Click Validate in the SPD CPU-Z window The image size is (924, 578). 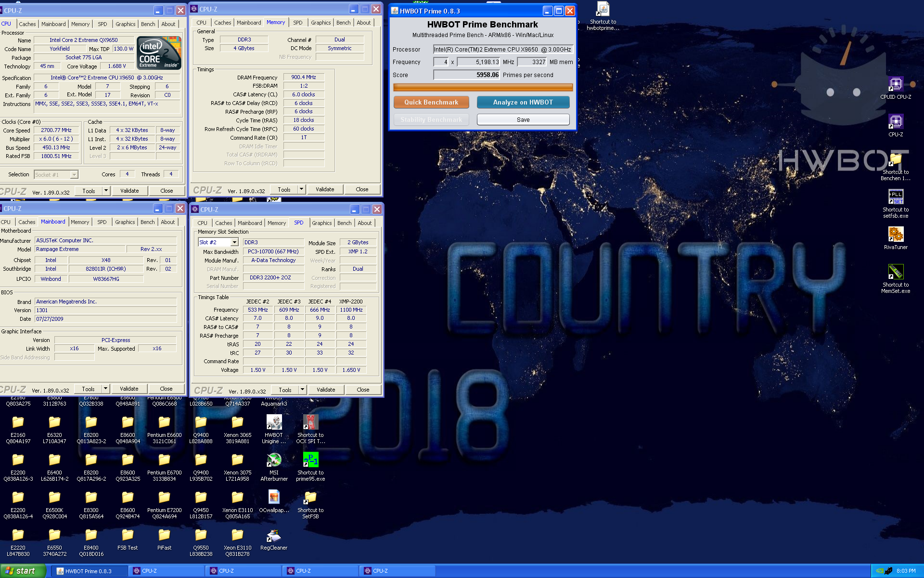point(326,390)
